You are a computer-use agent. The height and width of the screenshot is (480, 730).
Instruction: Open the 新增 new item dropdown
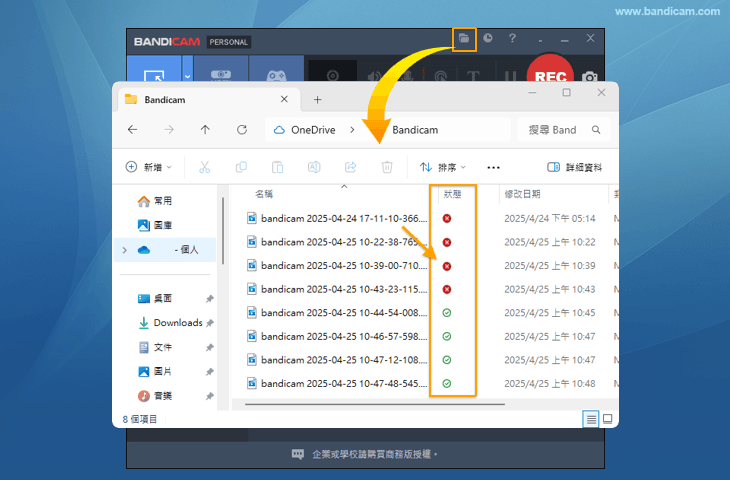point(149,167)
